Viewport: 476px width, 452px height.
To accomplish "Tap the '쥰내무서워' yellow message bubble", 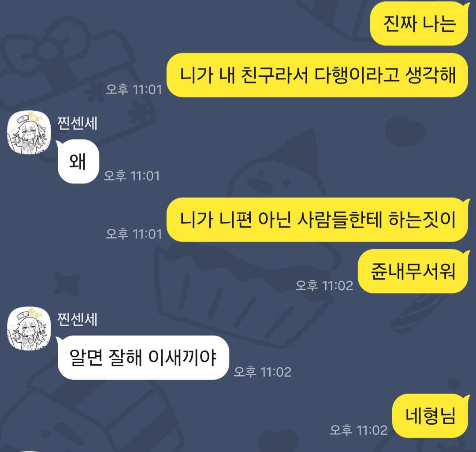I will (x=413, y=271).
